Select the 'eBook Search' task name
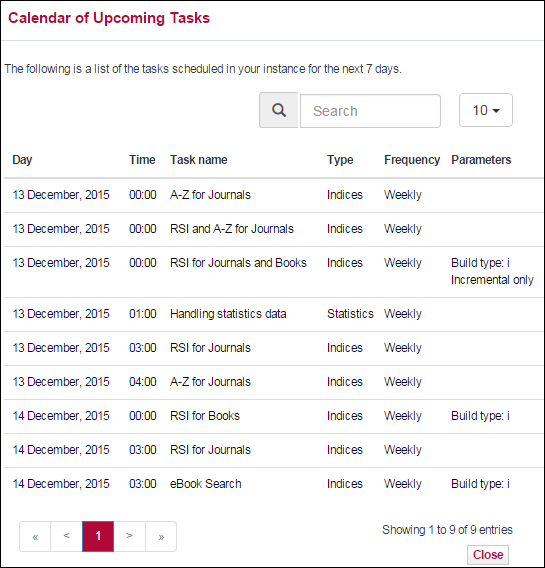The height and width of the screenshot is (568, 545). click(x=206, y=484)
